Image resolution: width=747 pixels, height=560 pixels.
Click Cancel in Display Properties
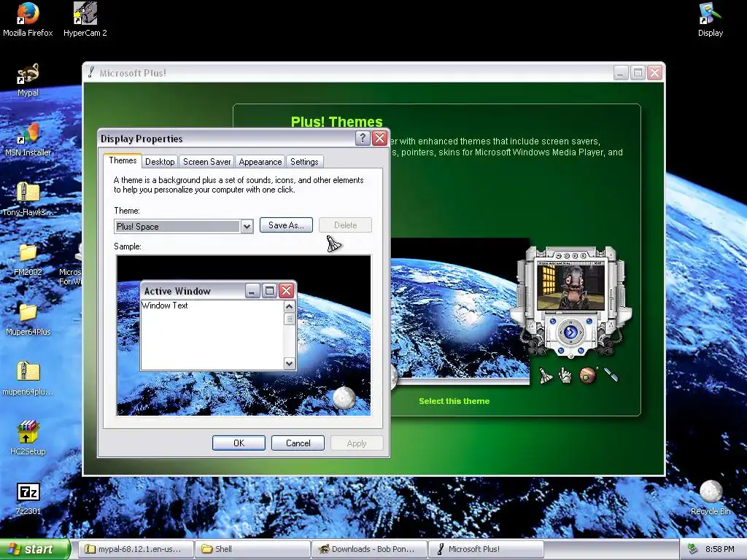(x=298, y=443)
